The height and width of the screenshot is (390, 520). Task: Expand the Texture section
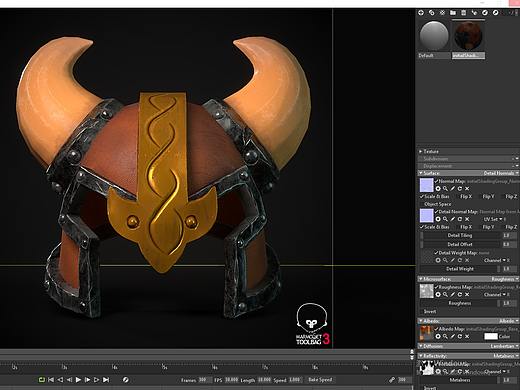tap(421, 151)
